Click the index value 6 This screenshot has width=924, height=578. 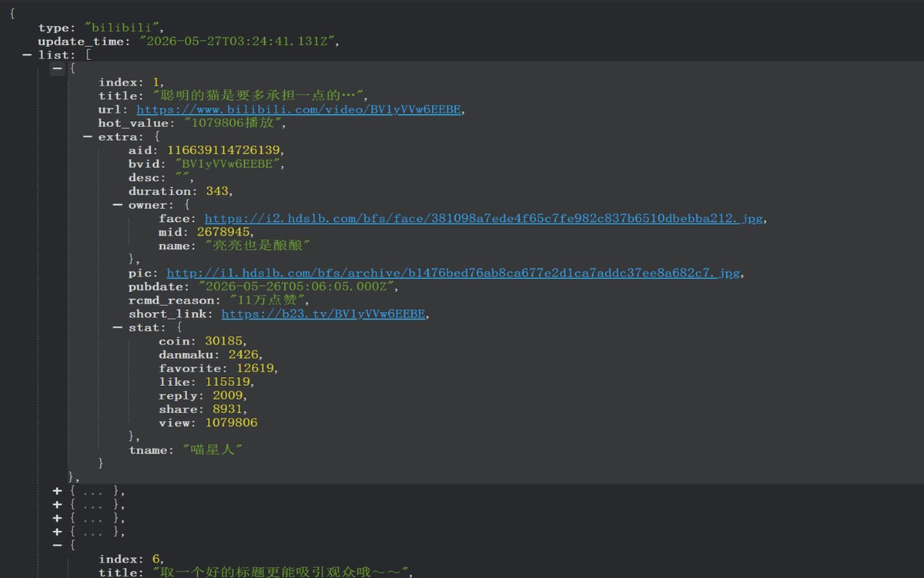[x=156, y=560]
